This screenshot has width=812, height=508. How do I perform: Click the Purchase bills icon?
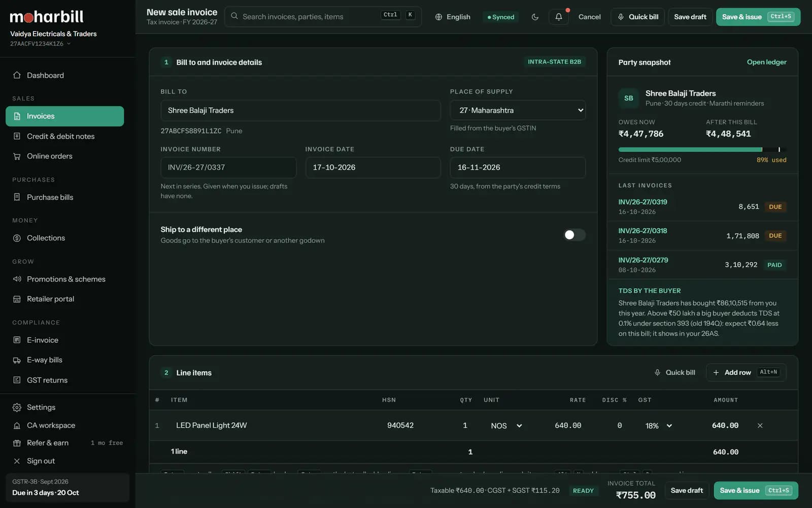pos(17,197)
